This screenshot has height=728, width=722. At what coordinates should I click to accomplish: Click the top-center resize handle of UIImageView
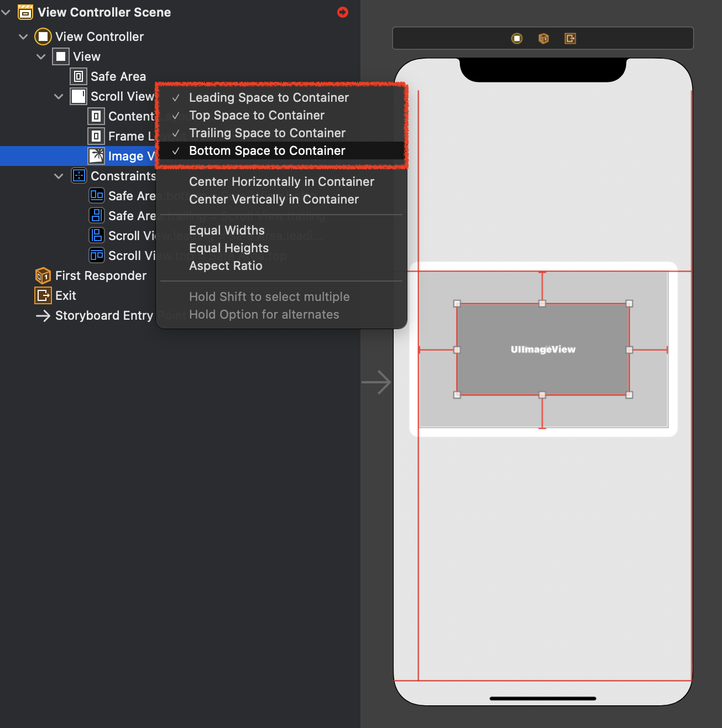point(542,304)
